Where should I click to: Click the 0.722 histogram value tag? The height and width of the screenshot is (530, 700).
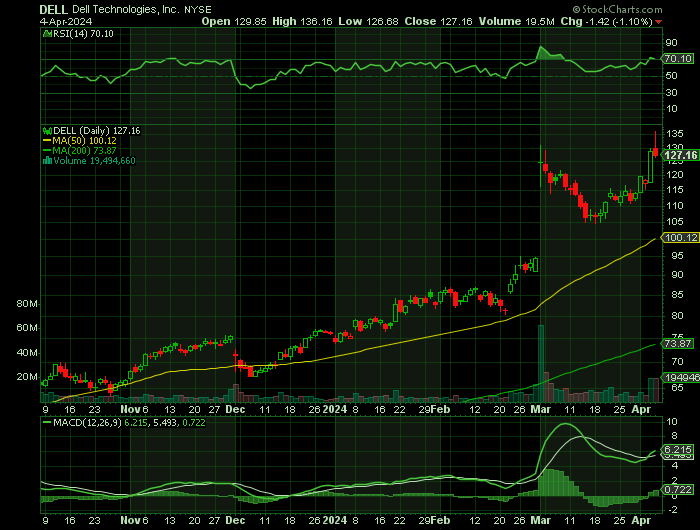678,490
